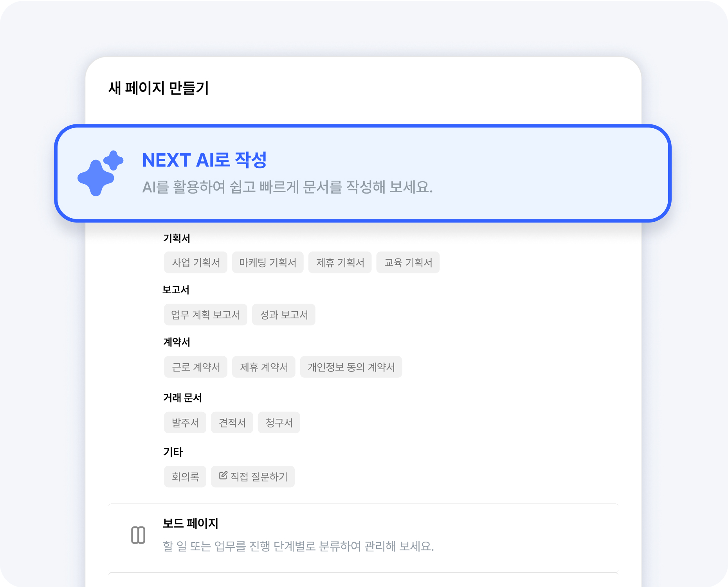The height and width of the screenshot is (587, 728).
Task: Select the 근로 계약서 chip
Action: click(x=196, y=367)
